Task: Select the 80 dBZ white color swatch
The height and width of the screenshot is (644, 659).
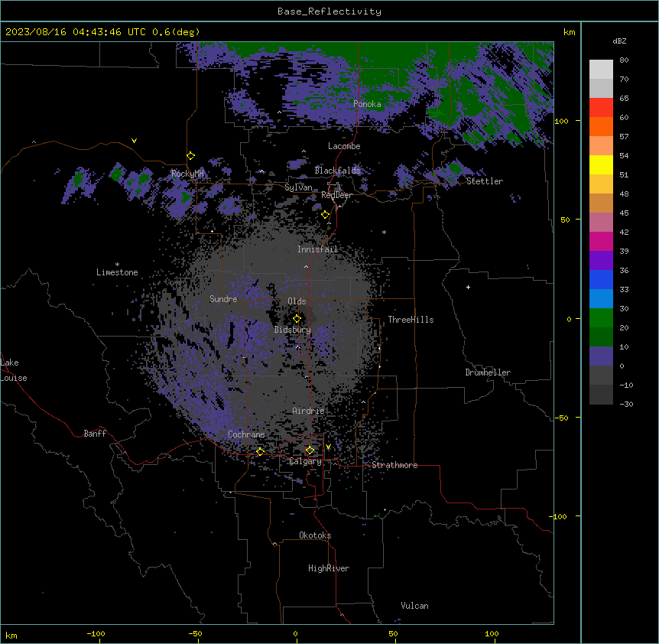Action: pos(601,69)
